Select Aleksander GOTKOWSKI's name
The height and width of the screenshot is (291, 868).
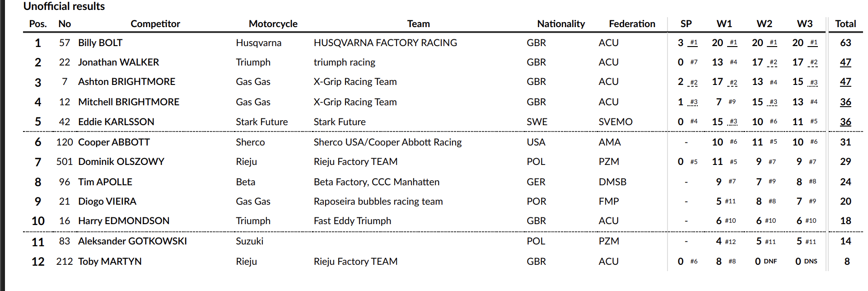[x=132, y=241]
